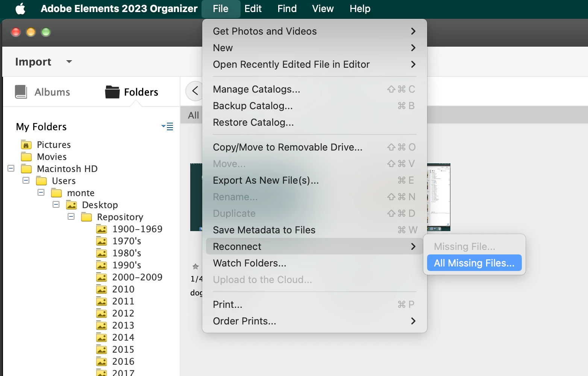Open the File menu
Viewport: 588px width, 376px height.
(x=221, y=9)
